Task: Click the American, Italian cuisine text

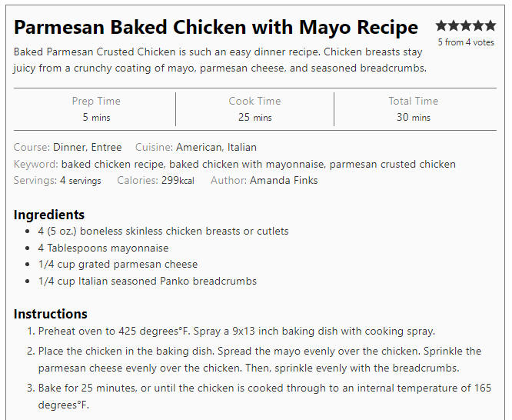Action: tap(216, 147)
